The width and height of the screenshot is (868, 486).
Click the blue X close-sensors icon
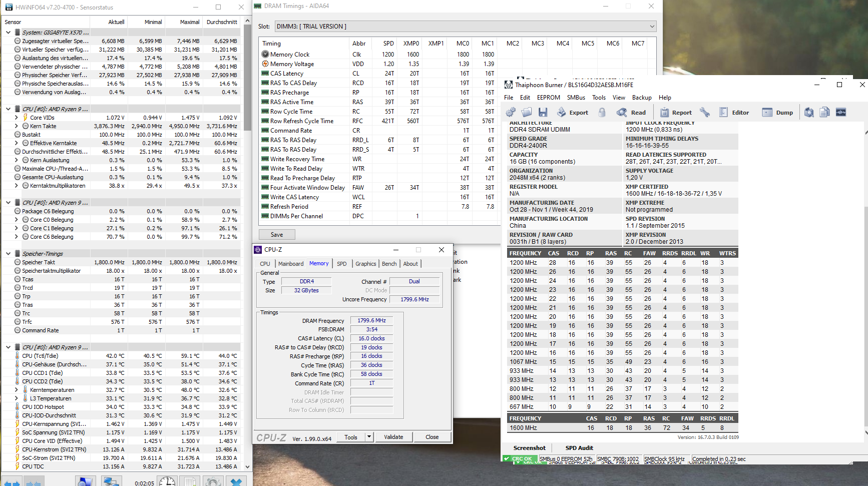(236, 482)
